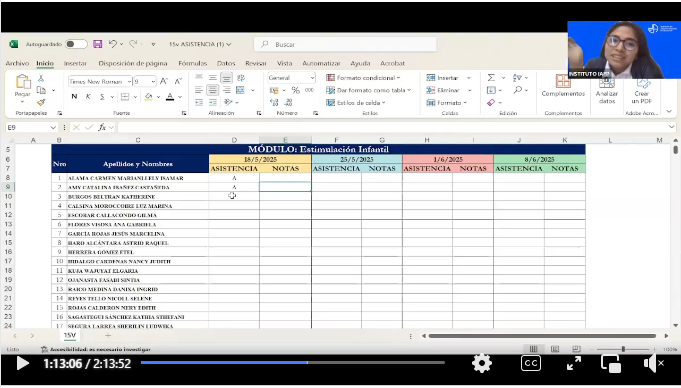681x388 pixels.
Task: Decrease indent icon
Action: coord(198,103)
